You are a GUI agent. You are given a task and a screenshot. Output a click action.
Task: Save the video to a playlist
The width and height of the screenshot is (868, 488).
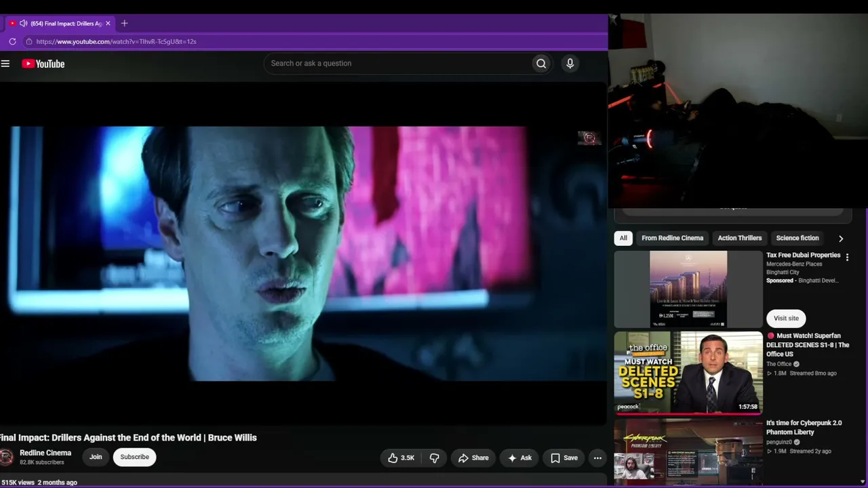pyautogui.click(x=564, y=458)
